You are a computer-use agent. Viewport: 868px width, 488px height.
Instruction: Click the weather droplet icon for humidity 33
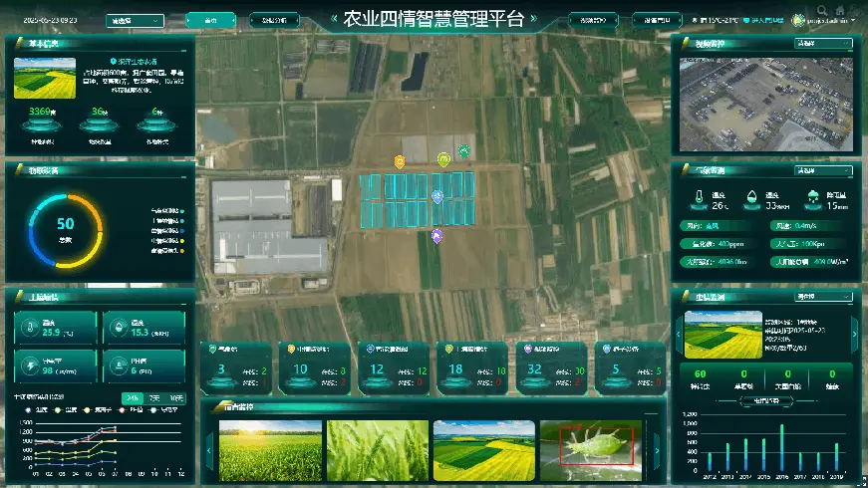[751, 197]
